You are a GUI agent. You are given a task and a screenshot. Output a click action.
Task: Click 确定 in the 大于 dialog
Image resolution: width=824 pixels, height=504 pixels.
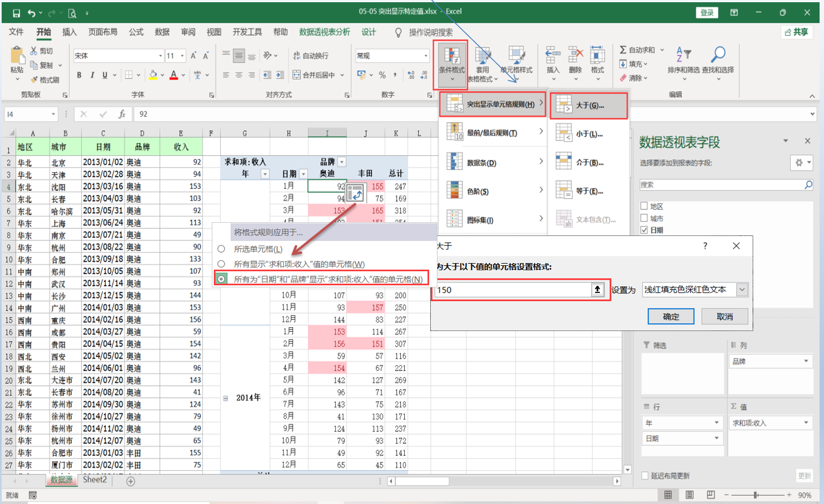click(x=671, y=317)
